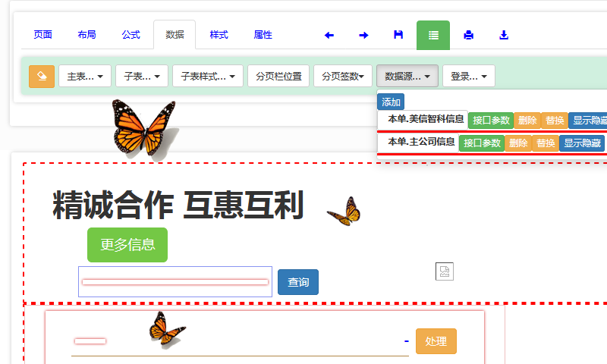Expand the 子表样式 dropdown

pos(208,77)
